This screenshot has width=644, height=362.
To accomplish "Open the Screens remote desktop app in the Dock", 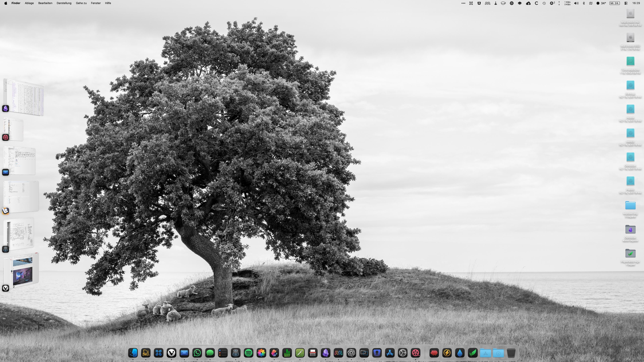I will point(364,353).
